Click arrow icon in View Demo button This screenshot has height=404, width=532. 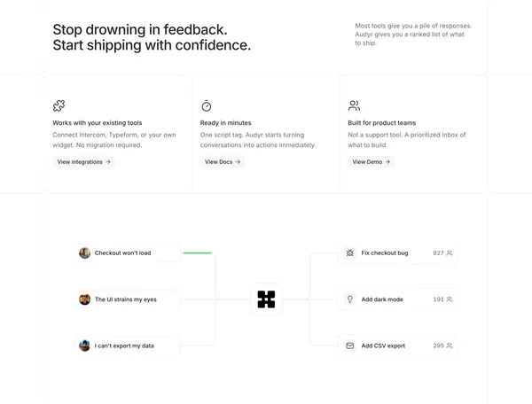tap(387, 162)
